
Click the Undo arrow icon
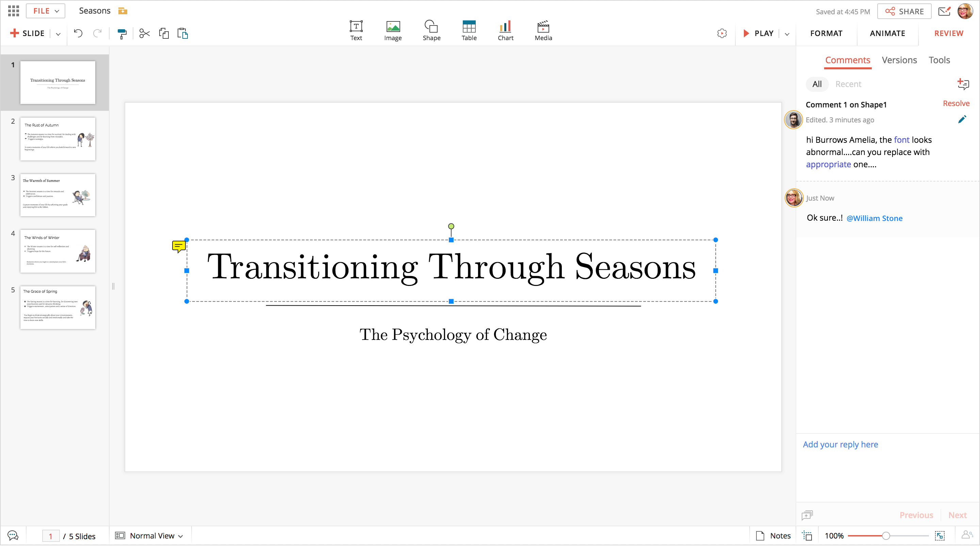(x=78, y=33)
